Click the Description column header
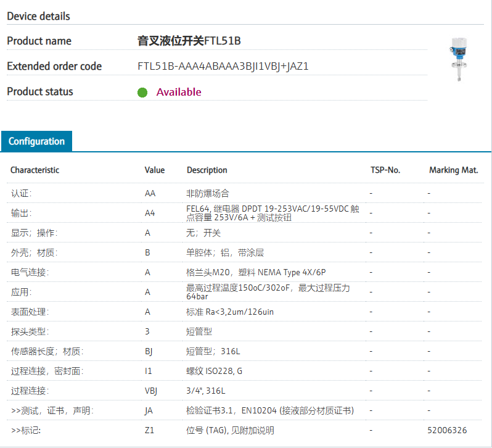The image size is (492, 448). coord(207,170)
